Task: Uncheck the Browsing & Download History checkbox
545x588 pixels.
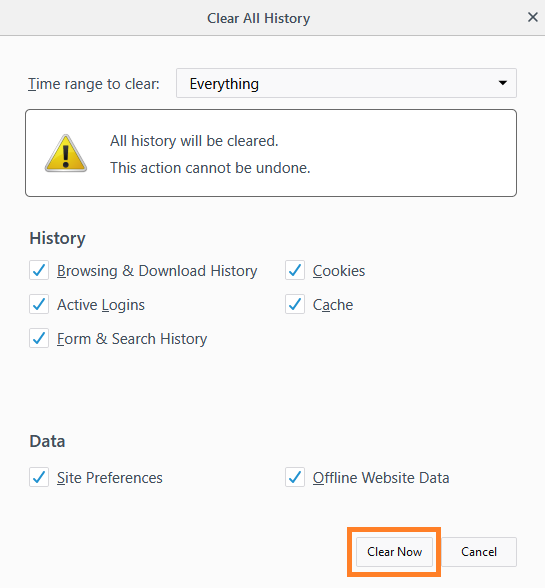Action: click(39, 270)
